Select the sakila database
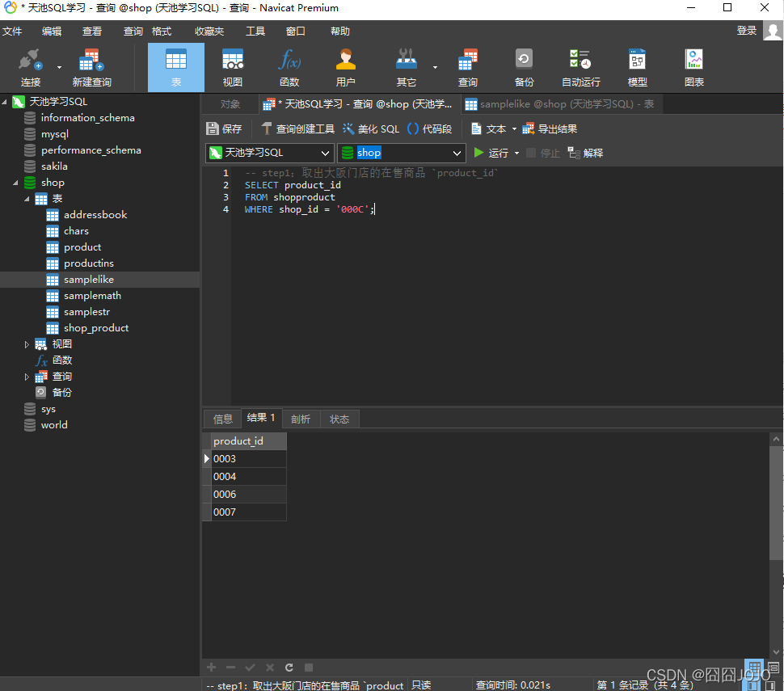Image resolution: width=784 pixels, height=691 pixels. 54,166
